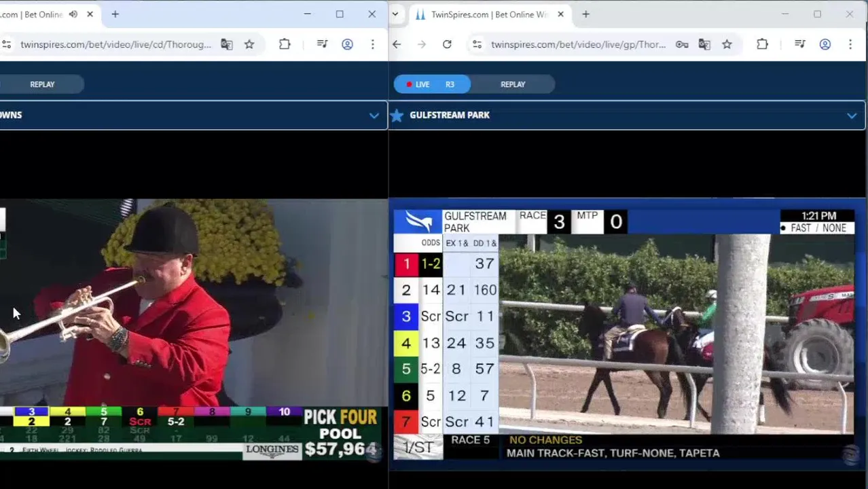Viewport: 868px width, 489px height.
Task: Open a new tab in left window
Action: point(115,14)
